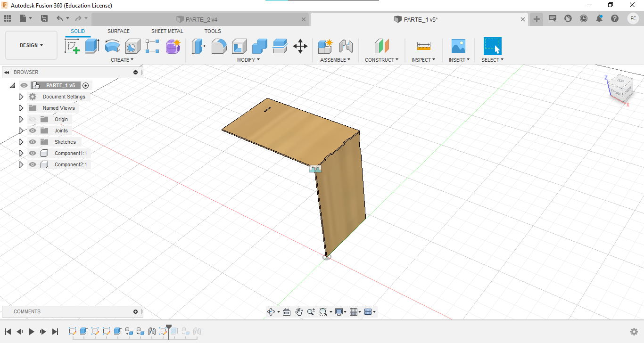Toggle visibility of the Sketches folder

coord(33,142)
